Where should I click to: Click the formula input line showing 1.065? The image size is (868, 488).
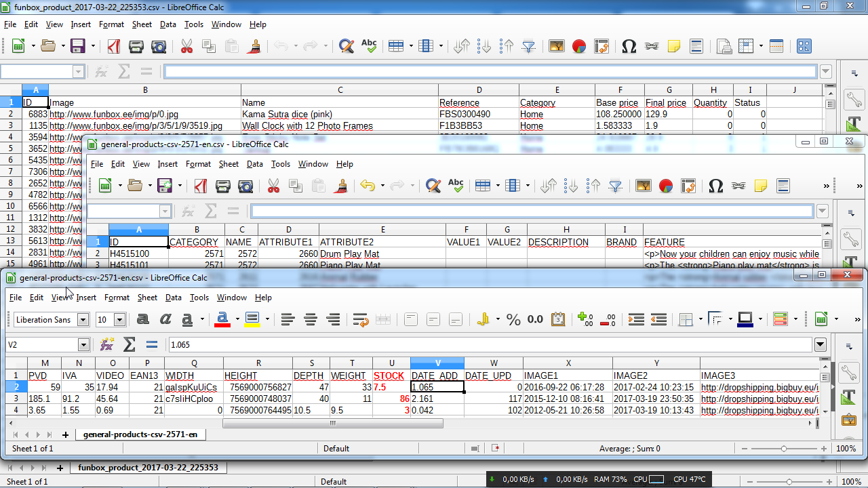tap(488, 345)
